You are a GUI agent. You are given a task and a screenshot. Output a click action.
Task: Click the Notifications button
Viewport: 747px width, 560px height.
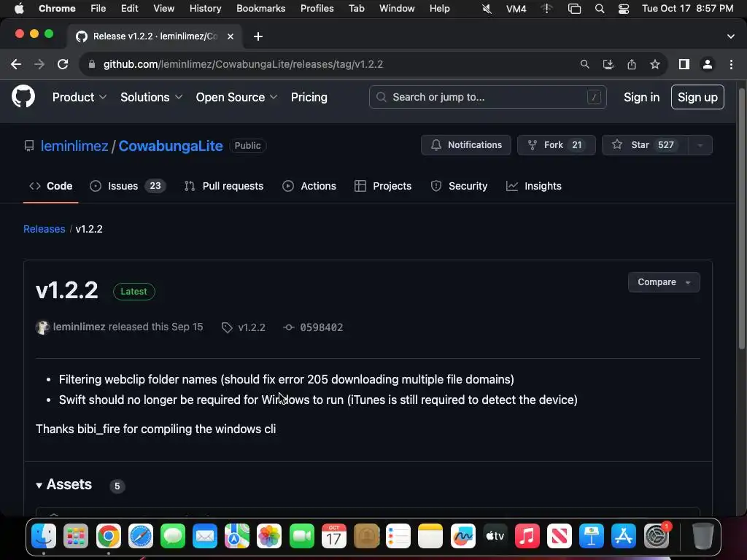(x=466, y=145)
